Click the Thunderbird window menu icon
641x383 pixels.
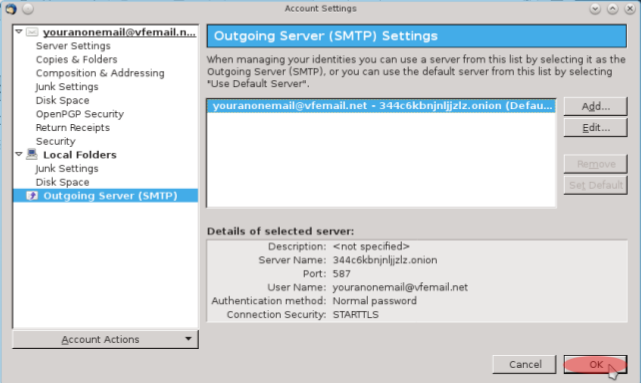tap(11, 9)
